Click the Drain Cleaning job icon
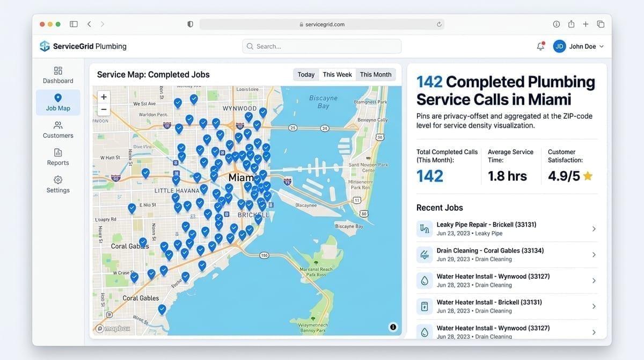644x360 pixels. [424, 254]
